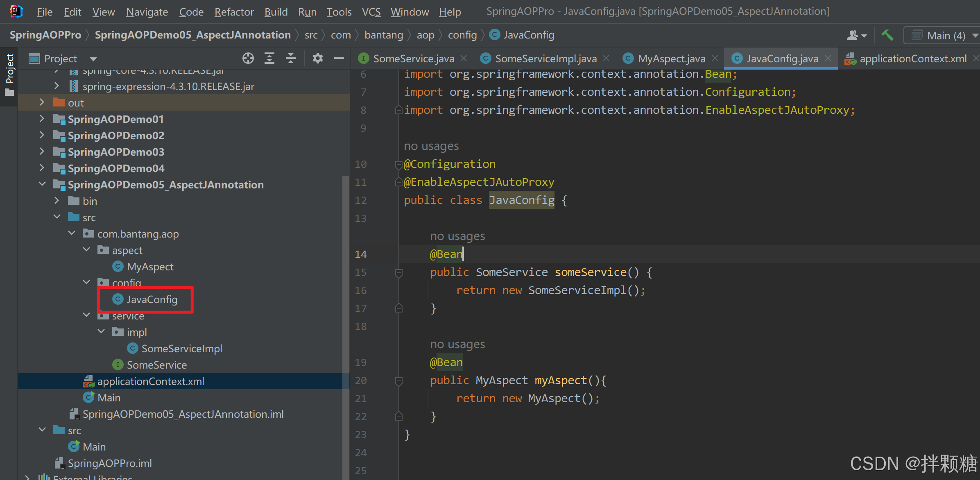
Task: Expand the SpringAOPDemo01 module
Action: (42, 119)
